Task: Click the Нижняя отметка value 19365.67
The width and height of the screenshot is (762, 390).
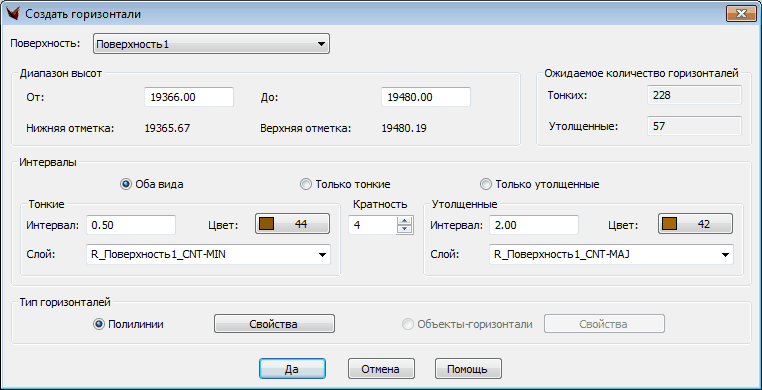Action: [168, 129]
